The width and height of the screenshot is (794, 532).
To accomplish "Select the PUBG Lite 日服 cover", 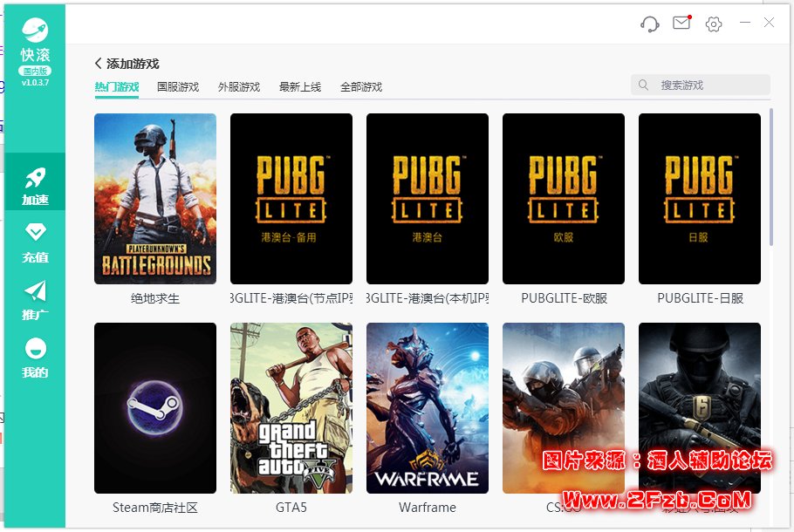I will tap(700, 199).
